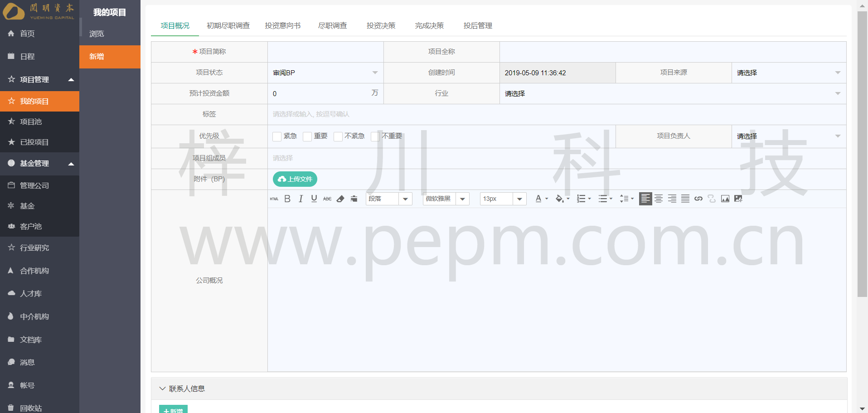Click the underline formatting icon

pyautogui.click(x=314, y=199)
